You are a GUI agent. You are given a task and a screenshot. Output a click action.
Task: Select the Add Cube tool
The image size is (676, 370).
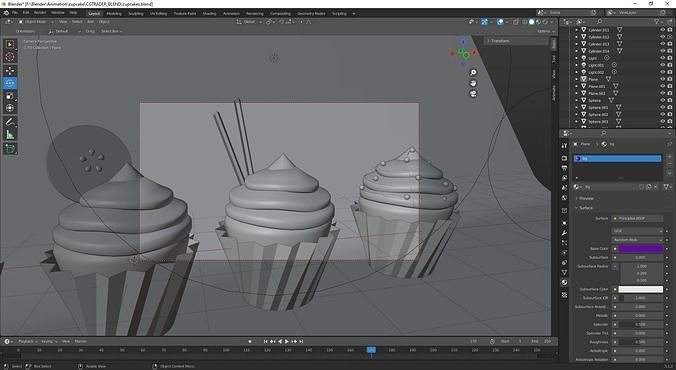click(x=10, y=149)
